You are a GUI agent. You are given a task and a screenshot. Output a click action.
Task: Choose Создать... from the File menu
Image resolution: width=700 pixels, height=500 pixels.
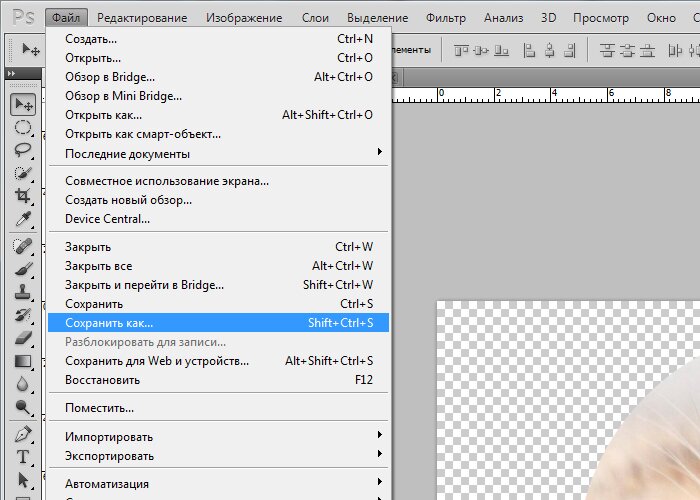(218, 39)
